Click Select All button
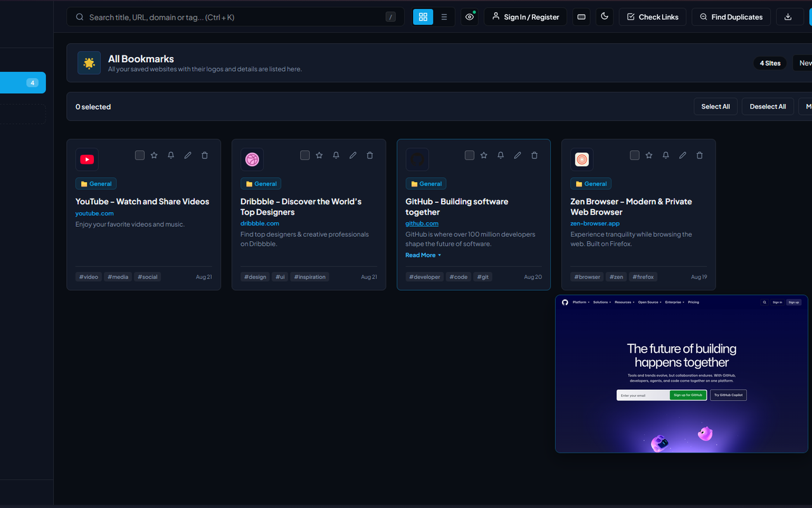Image resolution: width=812 pixels, height=508 pixels. point(716,107)
